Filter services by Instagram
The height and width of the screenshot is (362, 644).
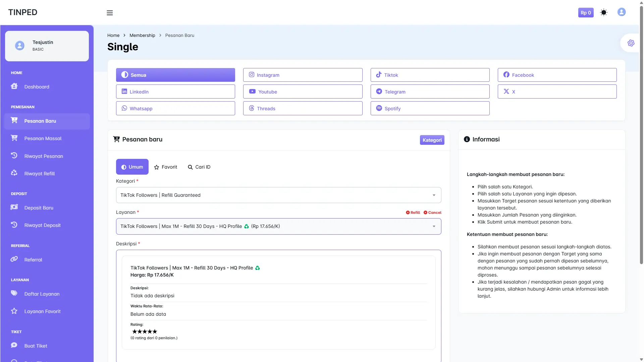click(x=303, y=75)
